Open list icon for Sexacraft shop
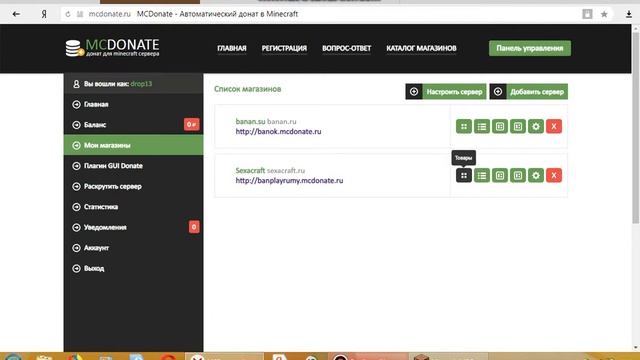 click(x=482, y=176)
